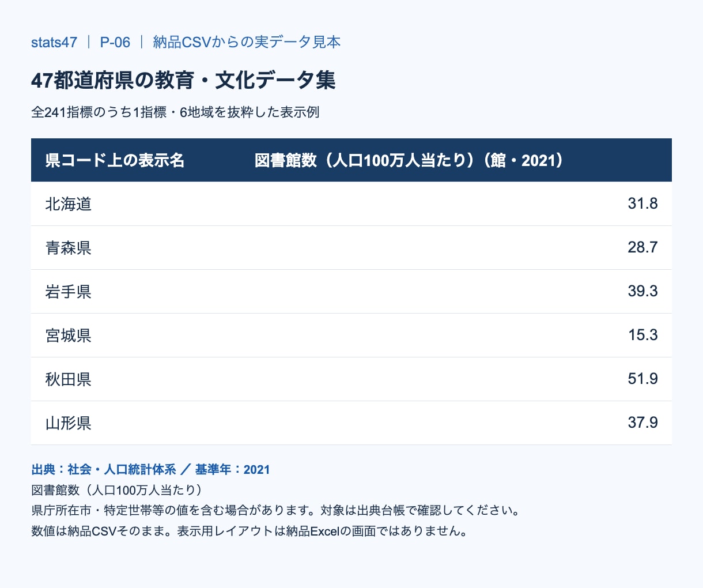Click the note starting with 県庁所在市

click(276, 510)
